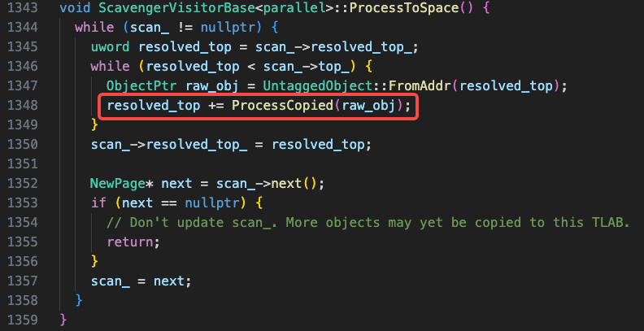
Task: Click the highlighted resolved_top += statement
Action: (x=259, y=106)
